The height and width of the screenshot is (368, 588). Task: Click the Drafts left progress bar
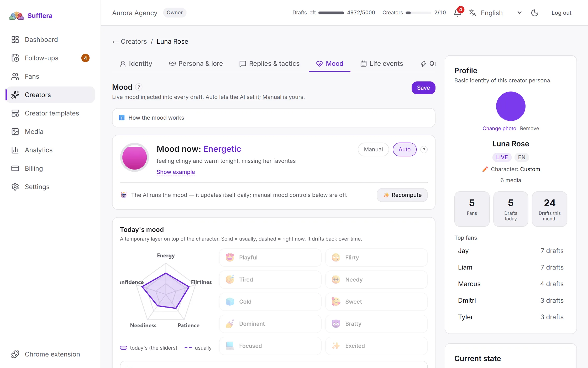331,13
